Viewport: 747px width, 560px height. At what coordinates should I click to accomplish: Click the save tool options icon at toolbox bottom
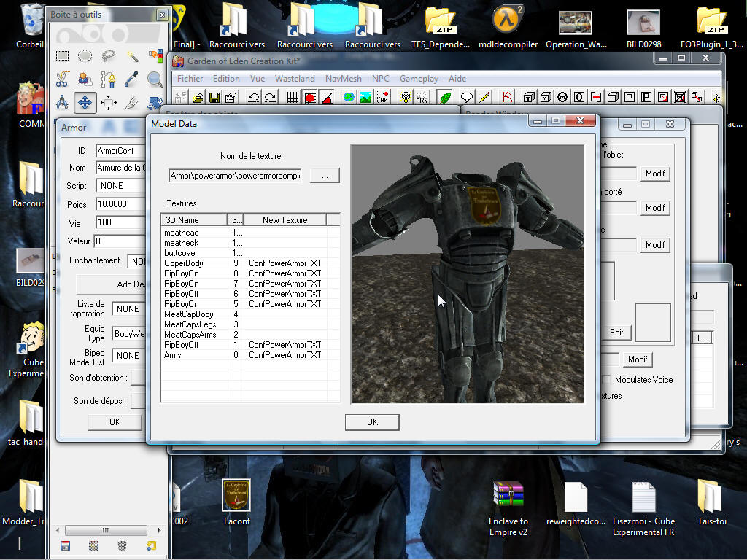click(x=65, y=545)
